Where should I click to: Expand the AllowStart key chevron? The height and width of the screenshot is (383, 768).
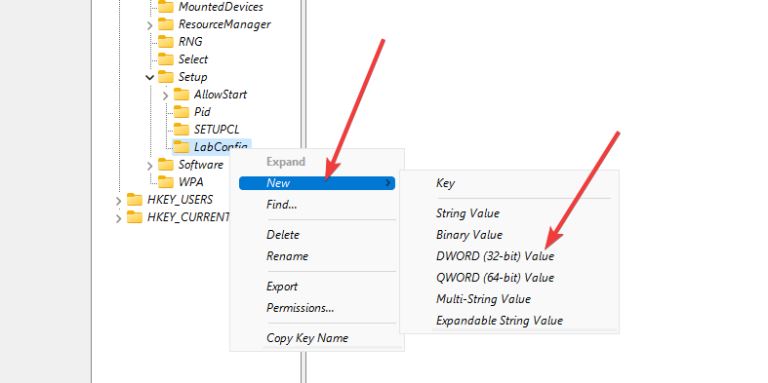click(x=166, y=95)
